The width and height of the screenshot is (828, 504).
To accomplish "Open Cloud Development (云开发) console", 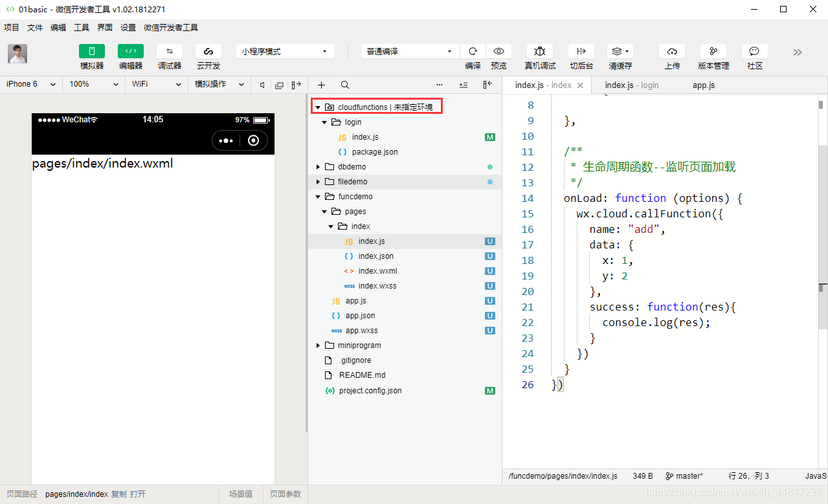I will point(208,51).
